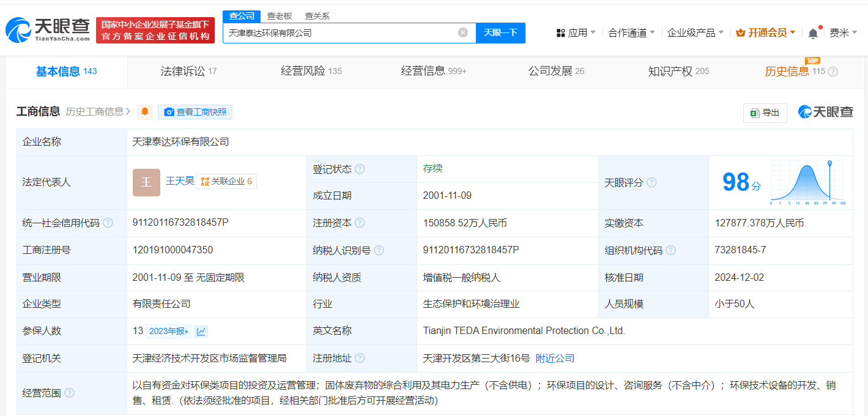
Task: Open notifications bell in top bar
Action: (x=813, y=33)
